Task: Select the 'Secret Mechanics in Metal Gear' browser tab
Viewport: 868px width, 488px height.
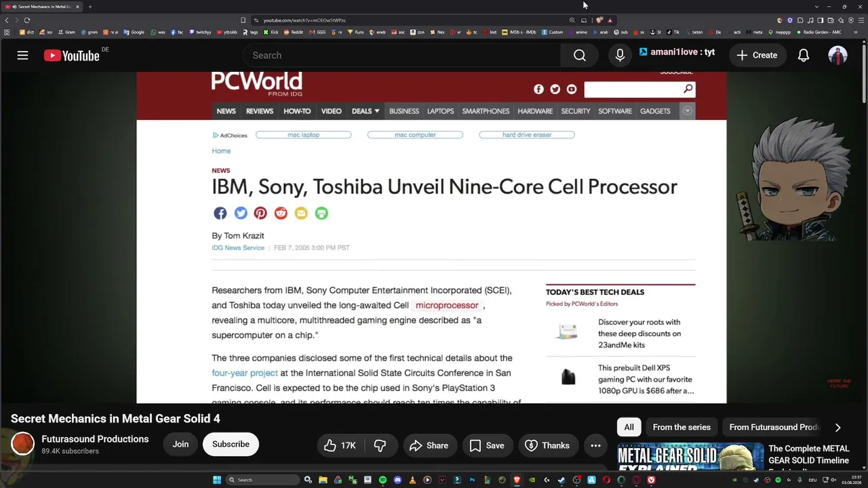Action: [x=42, y=7]
